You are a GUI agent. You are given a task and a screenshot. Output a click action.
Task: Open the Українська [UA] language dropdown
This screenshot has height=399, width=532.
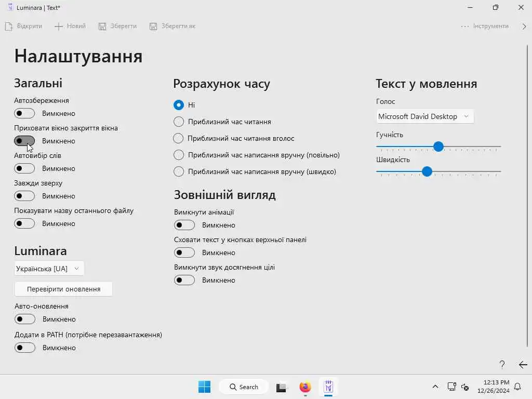49,269
